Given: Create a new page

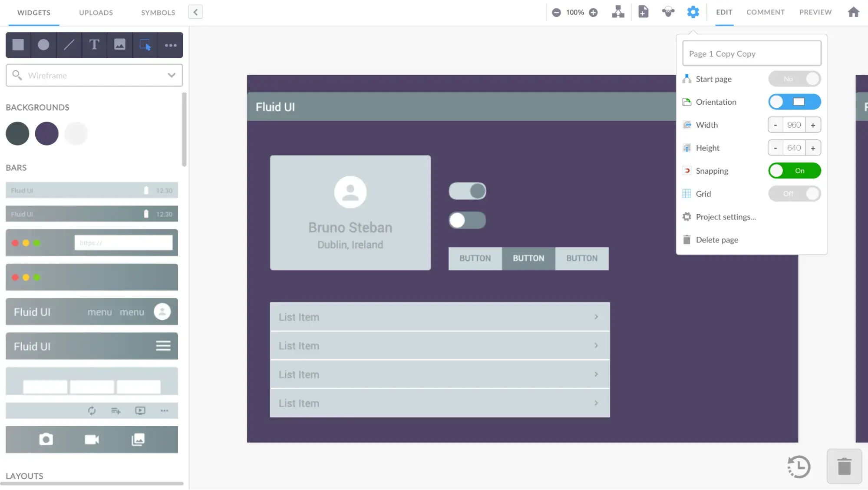Looking at the screenshot, I should coord(643,12).
